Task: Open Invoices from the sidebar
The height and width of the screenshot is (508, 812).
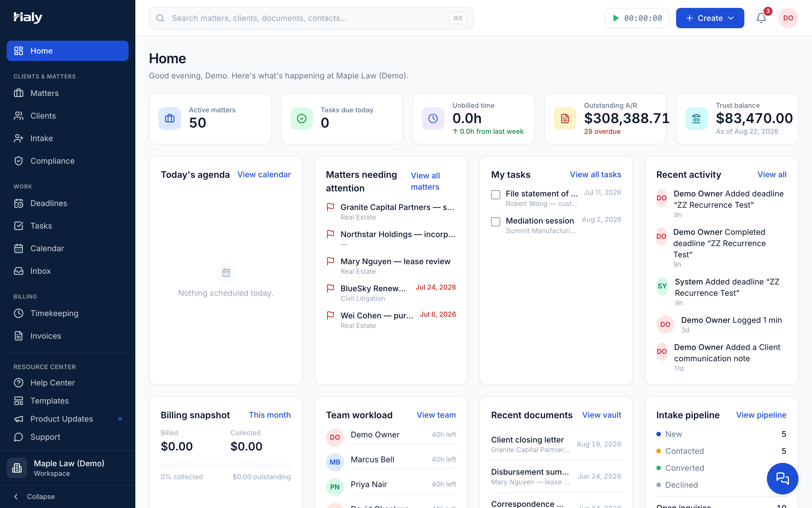Action: (67, 336)
